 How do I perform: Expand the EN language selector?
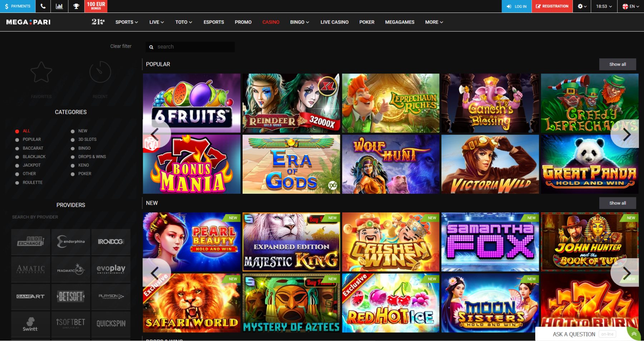[630, 6]
